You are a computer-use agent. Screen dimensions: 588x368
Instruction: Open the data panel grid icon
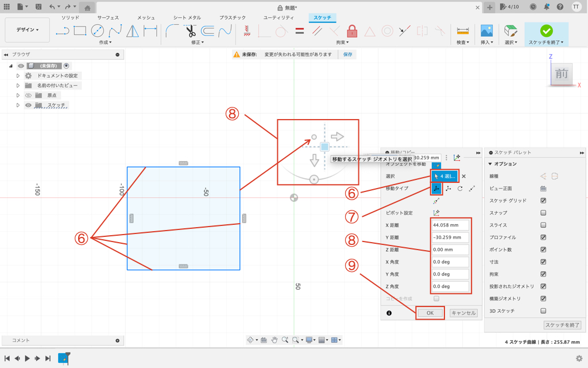[7, 7]
